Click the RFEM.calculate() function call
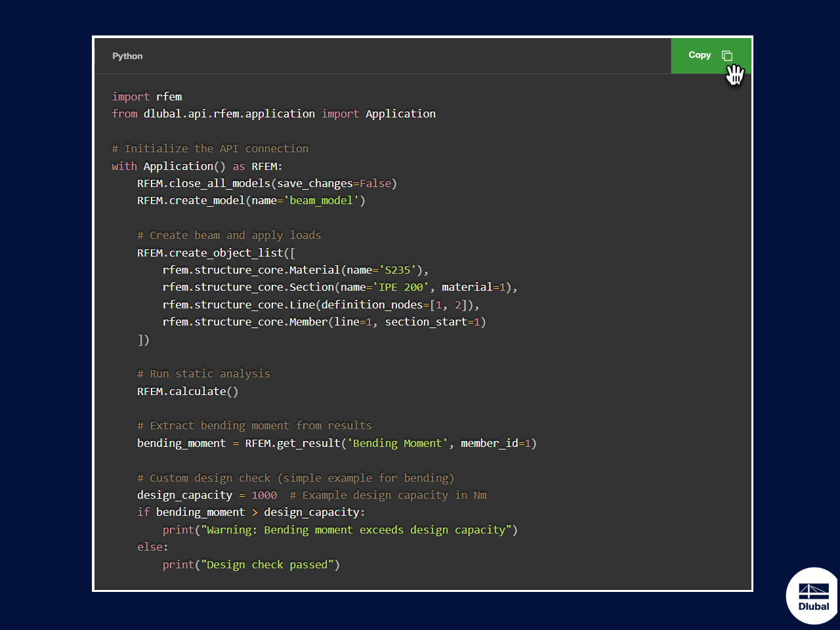 tap(187, 391)
